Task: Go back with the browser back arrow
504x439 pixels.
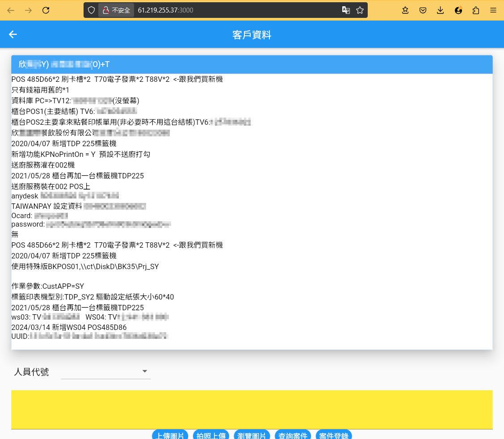Action: (x=11, y=10)
